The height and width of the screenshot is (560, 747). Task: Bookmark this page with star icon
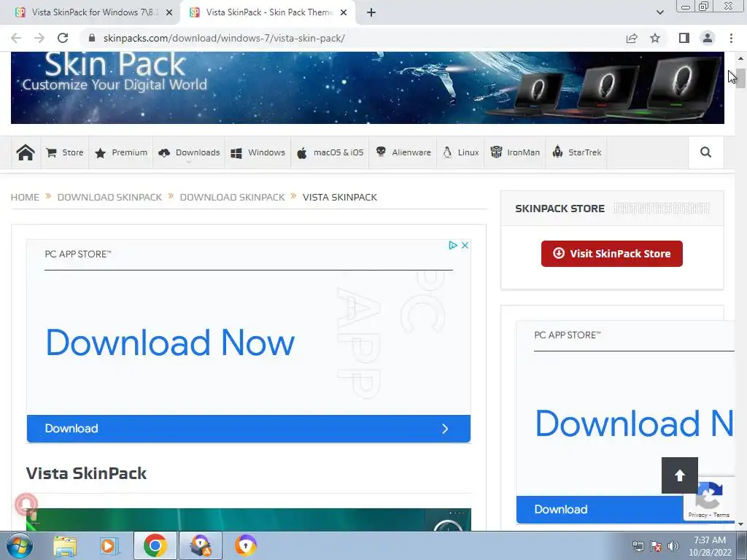pos(655,38)
